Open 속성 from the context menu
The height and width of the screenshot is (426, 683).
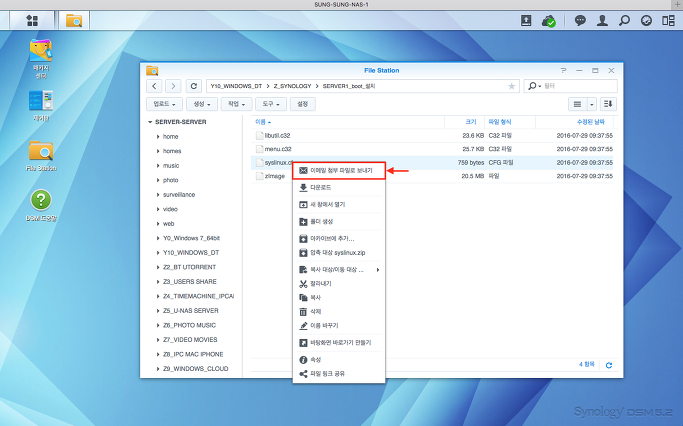tap(339, 360)
